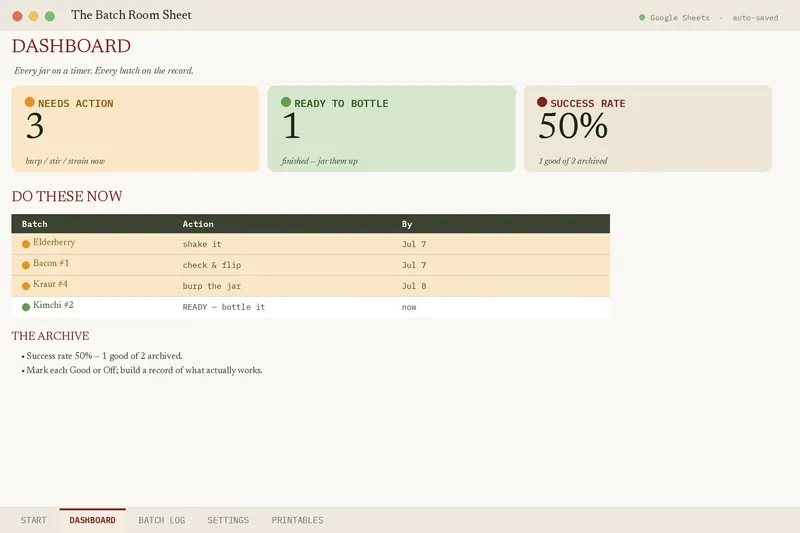Click '1 good of 2 archived' card caption
The width and height of the screenshot is (800, 533).
pos(573,161)
